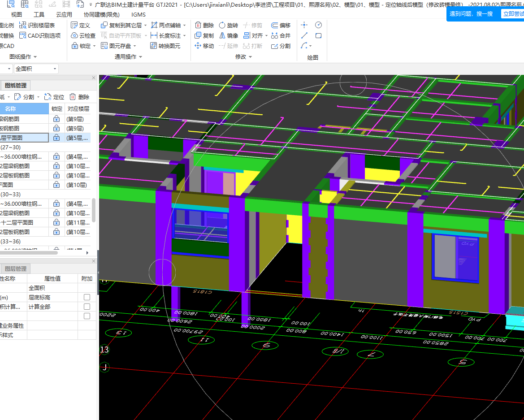Image resolution: width=524 pixels, height=420 pixels.
Task: Enable the 附加 checkbox for 计算全部 row
Action: tap(87, 307)
